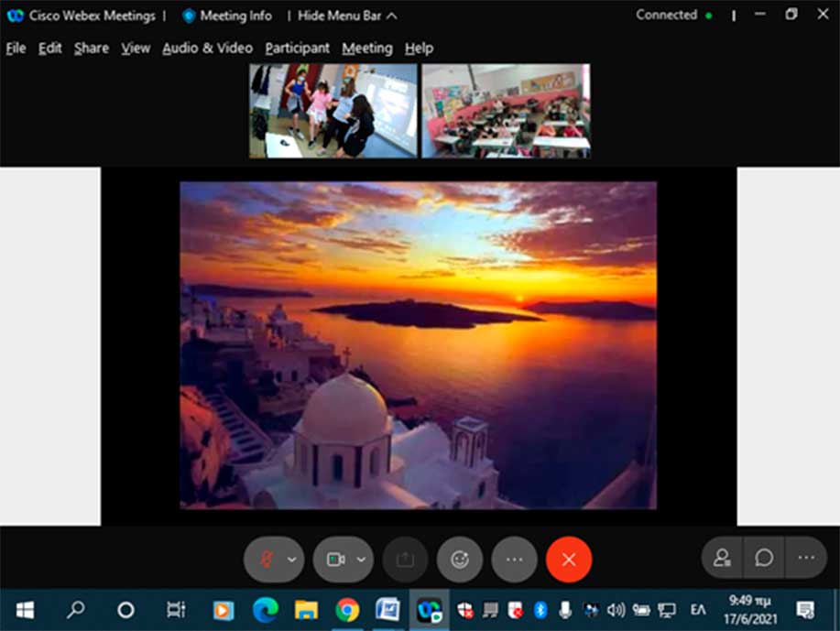Image resolution: width=840 pixels, height=631 pixels.
Task: Click the Share content button
Action: pyautogui.click(x=405, y=560)
